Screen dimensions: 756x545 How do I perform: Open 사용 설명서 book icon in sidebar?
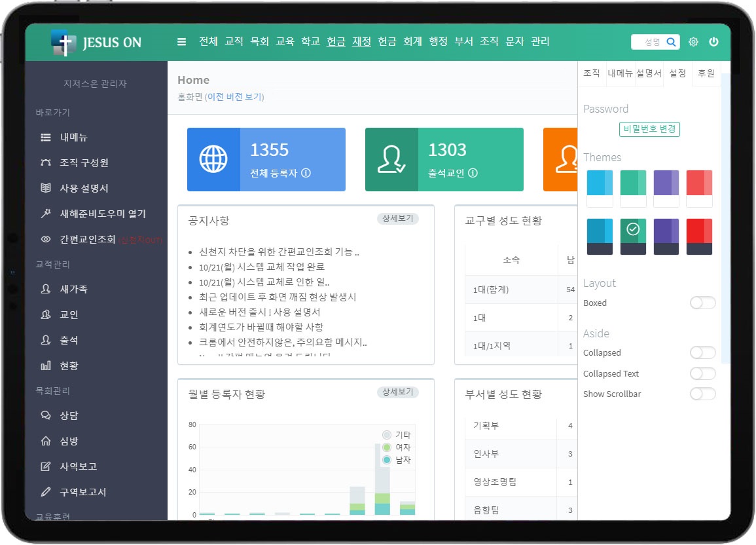point(46,188)
